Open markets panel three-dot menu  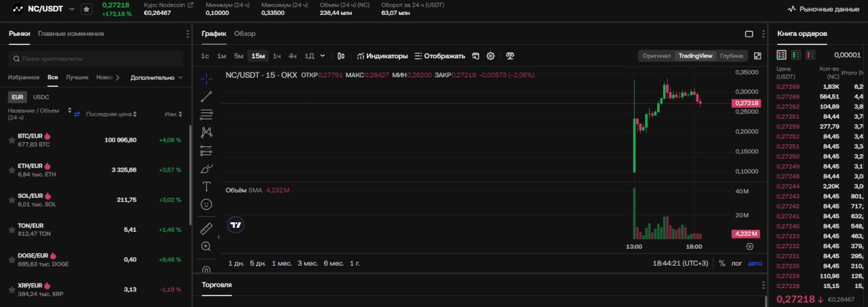(188, 33)
